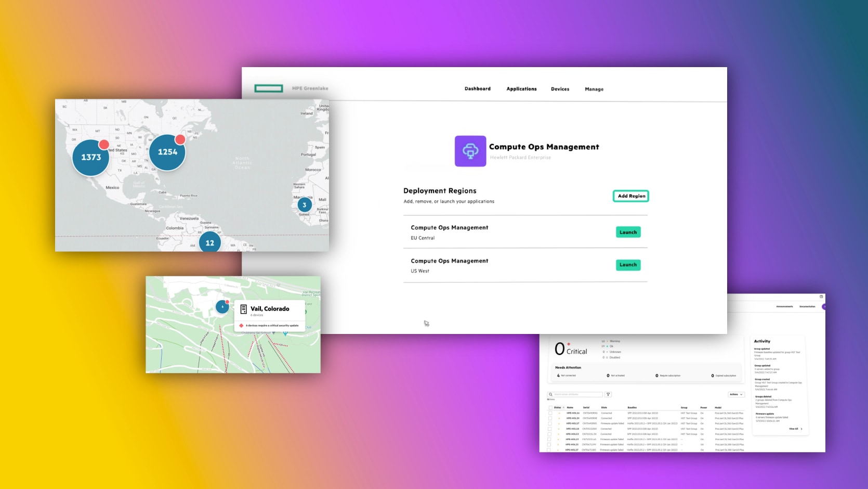Click the 1373 device cluster marker
The width and height of the screenshot is (868, 489).
91,157
